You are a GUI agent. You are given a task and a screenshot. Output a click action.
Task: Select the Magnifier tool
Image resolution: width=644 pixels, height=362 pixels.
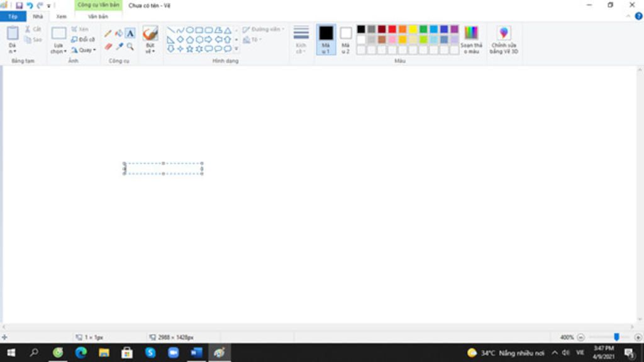click(130, 47)
